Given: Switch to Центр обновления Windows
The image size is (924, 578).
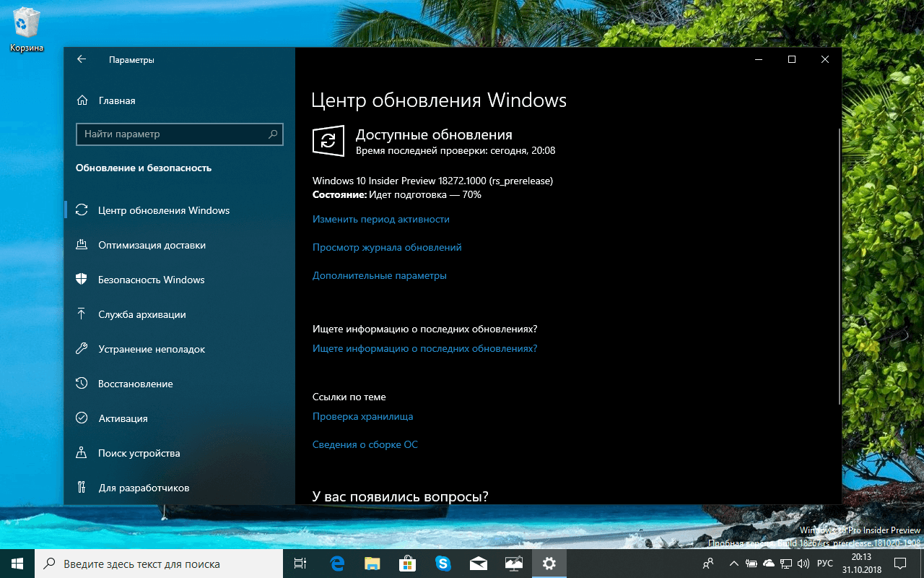Looking at the screenshot, I should [x=164, y=210].
